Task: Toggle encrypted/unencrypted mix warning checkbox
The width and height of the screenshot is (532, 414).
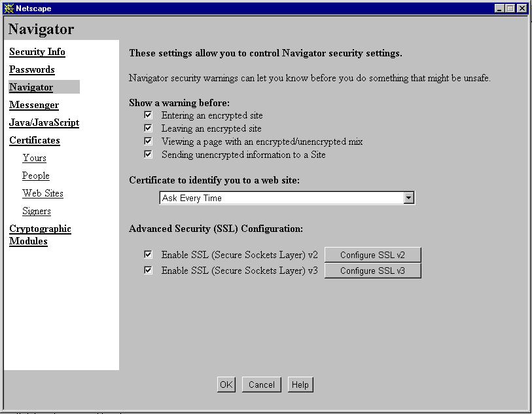Action: pyautogui.click(x=148, y=141)
